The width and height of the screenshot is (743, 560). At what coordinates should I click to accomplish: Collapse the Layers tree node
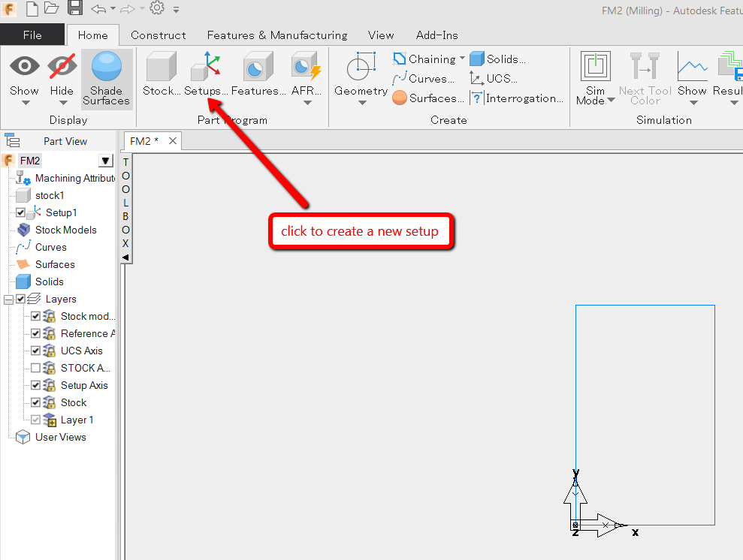pyautogui.click(x=10, y=298)
